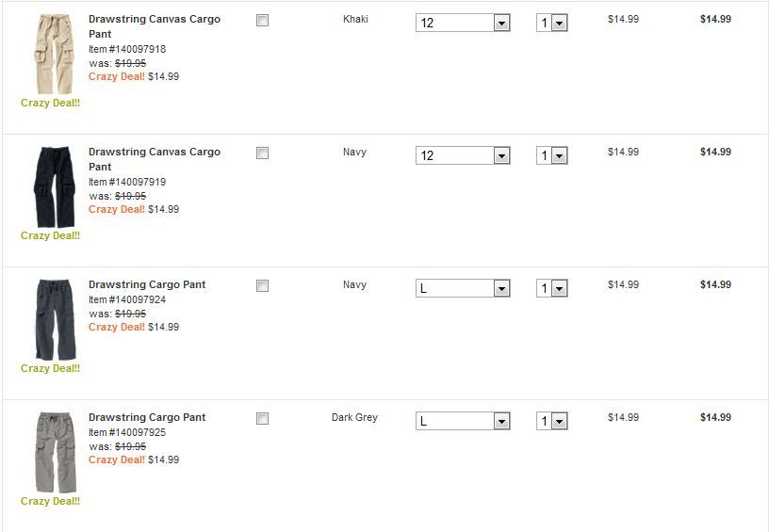Click the khaki cargo pant thumbnail

click(x=51, y=54)
